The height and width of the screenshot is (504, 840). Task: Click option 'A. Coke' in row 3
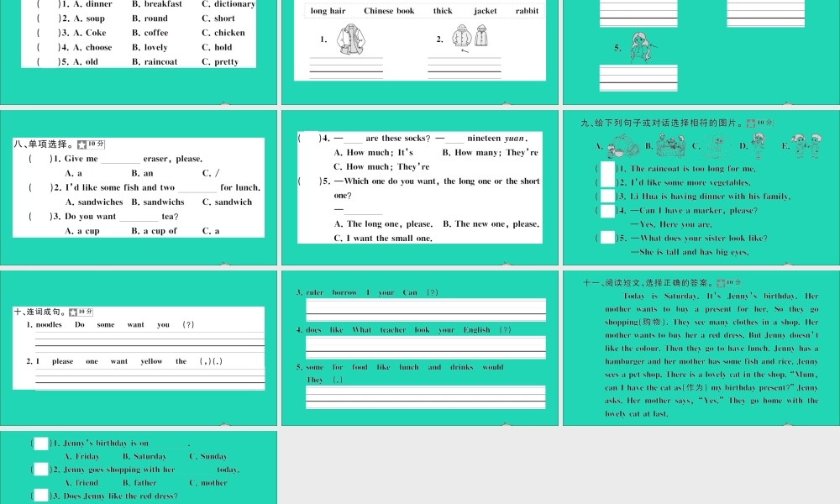(90, 33)
